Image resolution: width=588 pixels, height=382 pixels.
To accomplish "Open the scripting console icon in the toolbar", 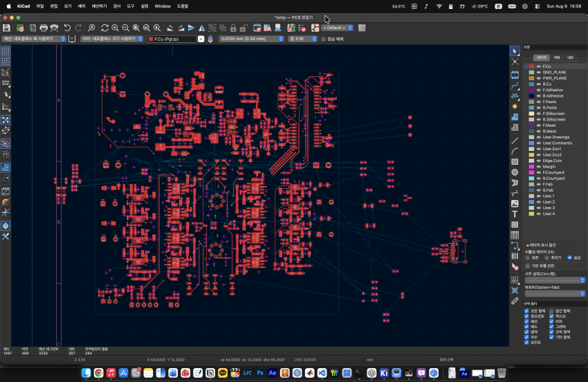I will (x=362, y=28).
